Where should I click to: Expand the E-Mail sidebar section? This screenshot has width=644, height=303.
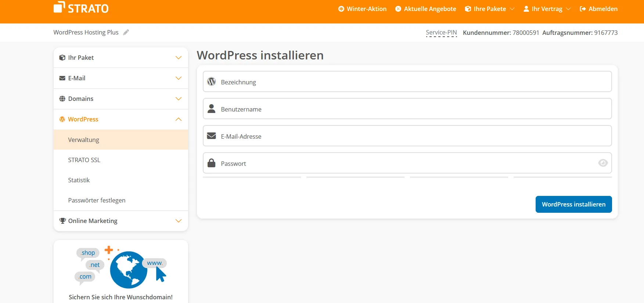(179, 78)
